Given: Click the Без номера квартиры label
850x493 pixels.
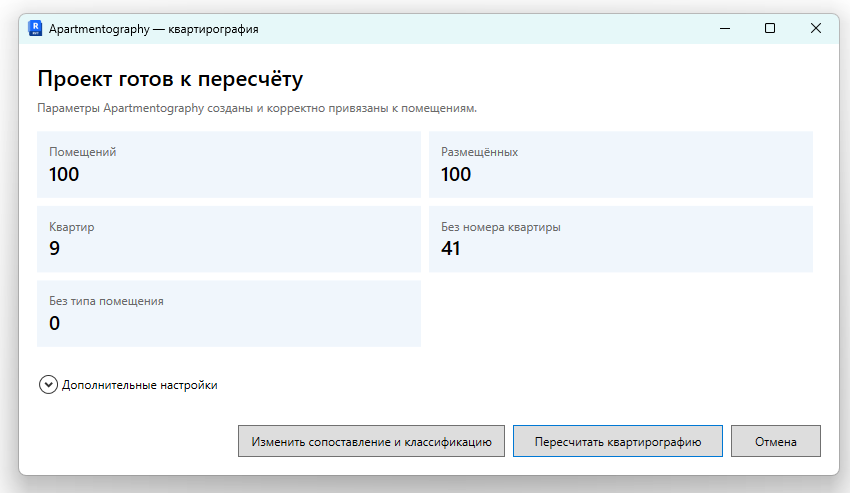Looking at the screenshot, I should click(x=500, y=227).
